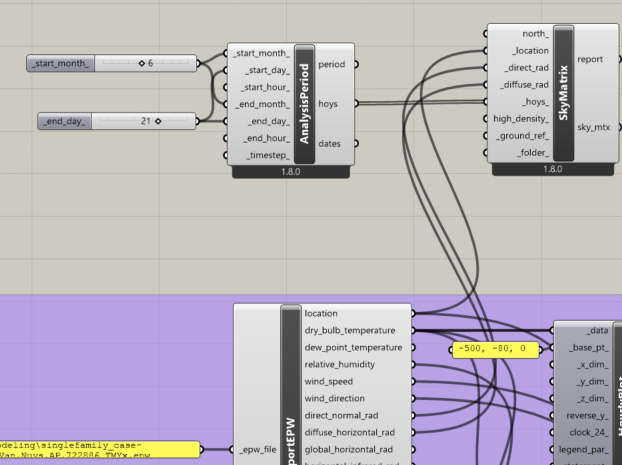622x465 pixels.
Task: Click the _diffuse_rad input of SkyMatrix
Action: pos(524,85)
